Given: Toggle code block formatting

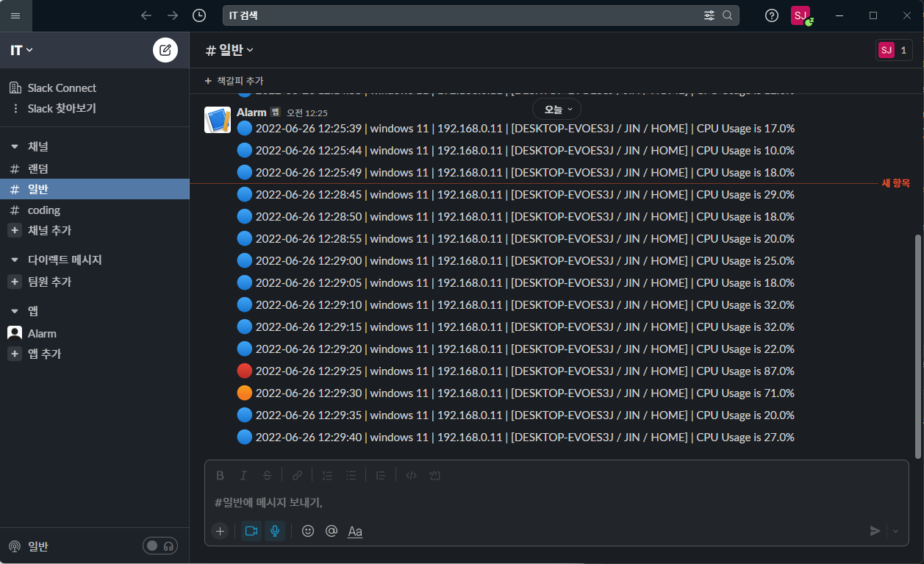Looking at the screenshot, I should click(434, 475).
